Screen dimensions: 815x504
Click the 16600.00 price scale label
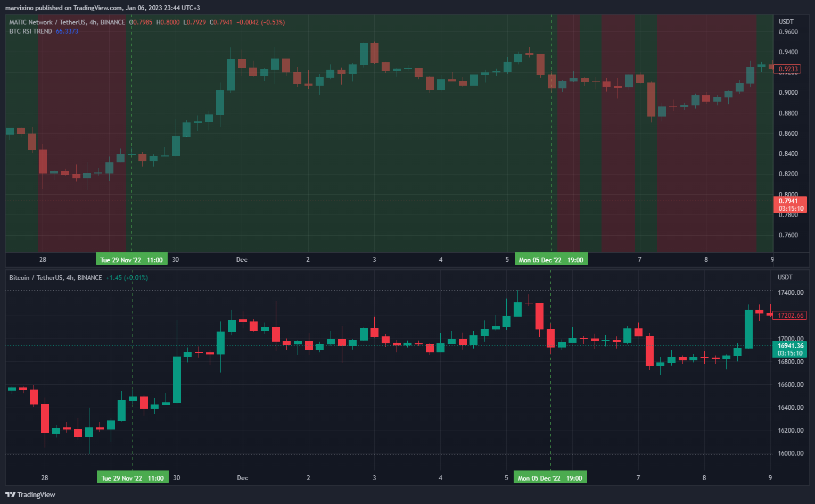coord(791,385)
